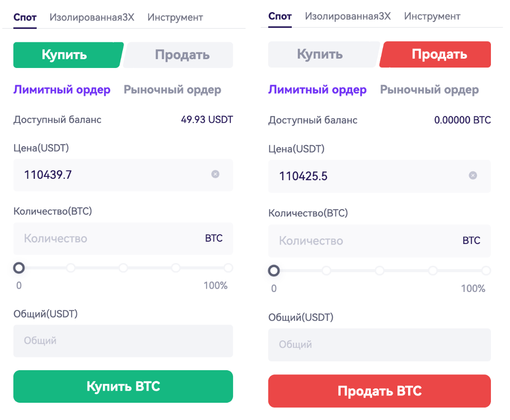Image resolution: width=510 pixels, height=420 pixels.
Task: Select Продать toggle in the left panel
Action: click(178, 54)
